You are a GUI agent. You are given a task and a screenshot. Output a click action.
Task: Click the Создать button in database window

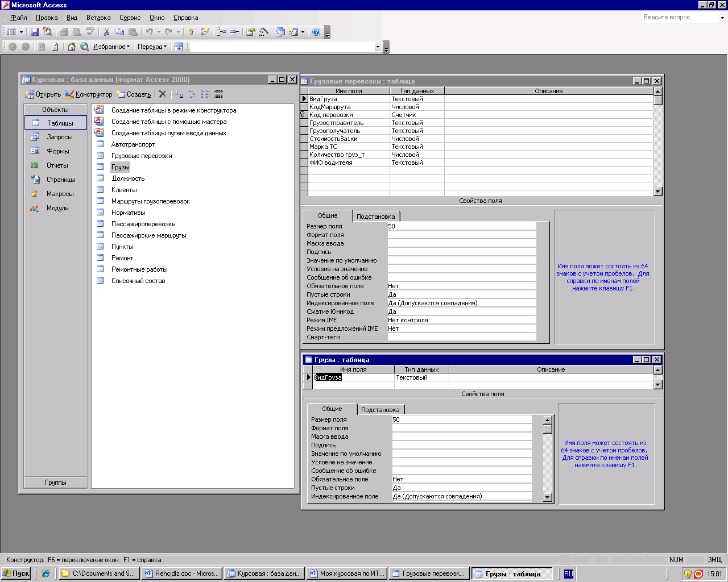(134, 94)
